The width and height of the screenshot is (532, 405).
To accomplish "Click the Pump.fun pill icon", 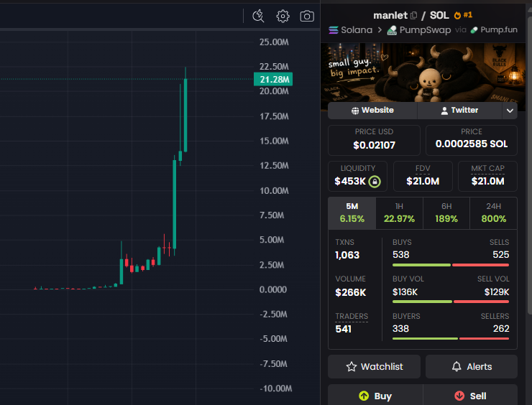I will [474, 30].
